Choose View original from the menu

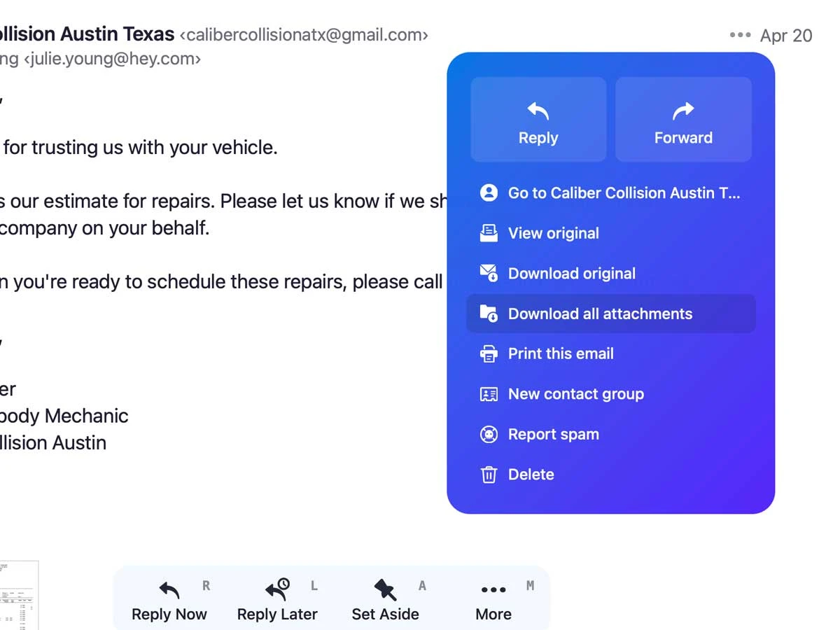click(610, 233)
